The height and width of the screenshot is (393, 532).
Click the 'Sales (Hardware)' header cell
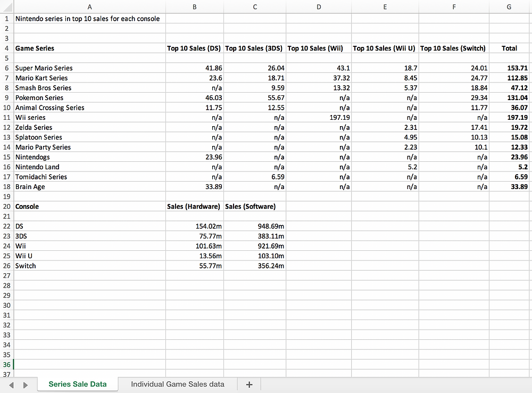[x=194, y=207]
